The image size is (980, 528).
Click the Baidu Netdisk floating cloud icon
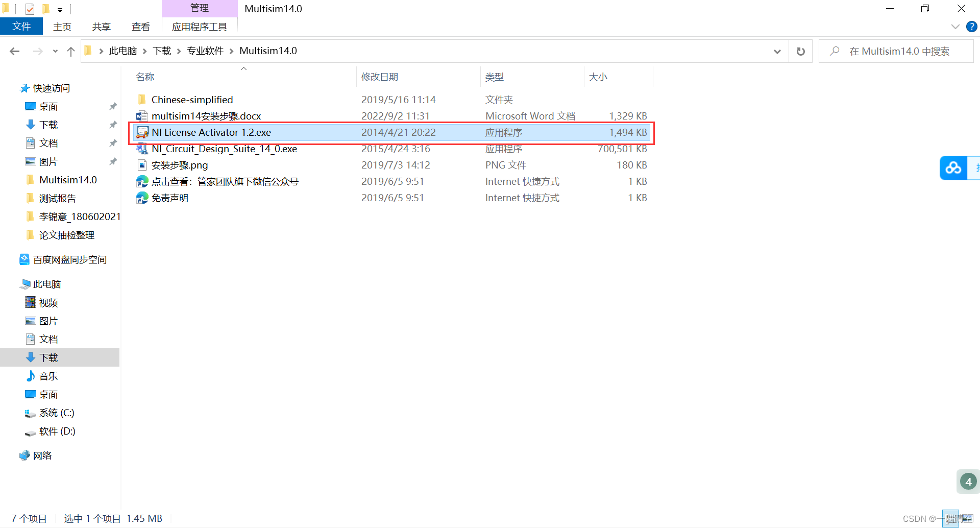point(953,168)
